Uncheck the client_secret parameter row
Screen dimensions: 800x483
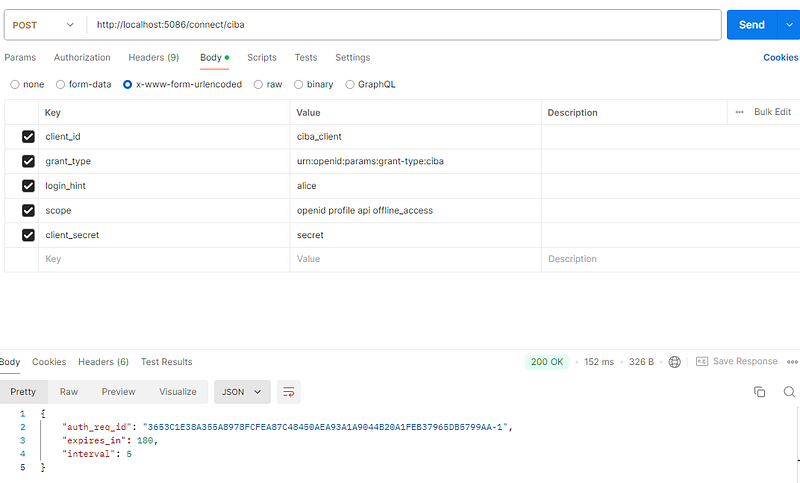click(28, 235)
